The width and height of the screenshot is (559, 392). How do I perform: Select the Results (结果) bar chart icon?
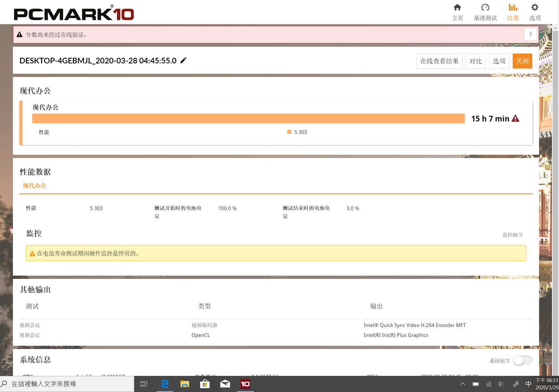513,8
